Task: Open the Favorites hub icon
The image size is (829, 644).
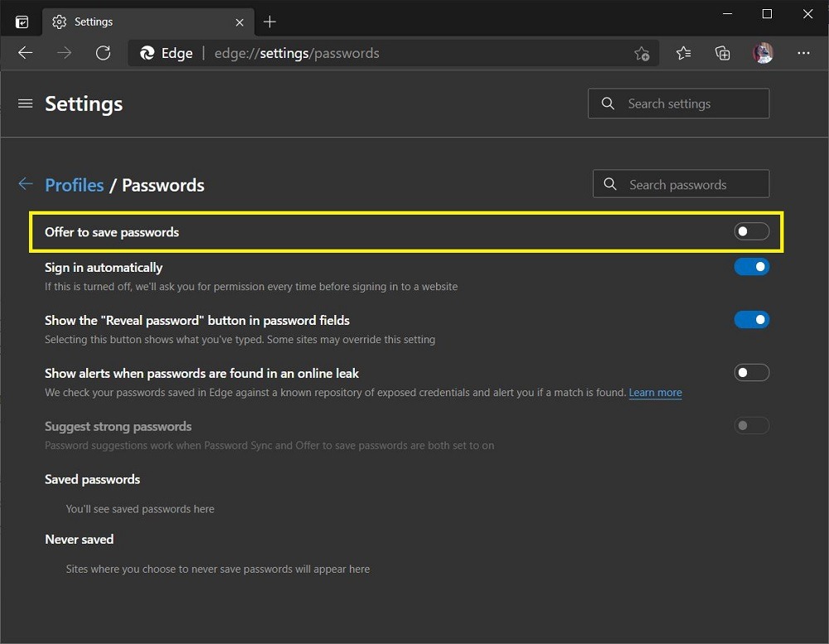Action: click(683, 52)
